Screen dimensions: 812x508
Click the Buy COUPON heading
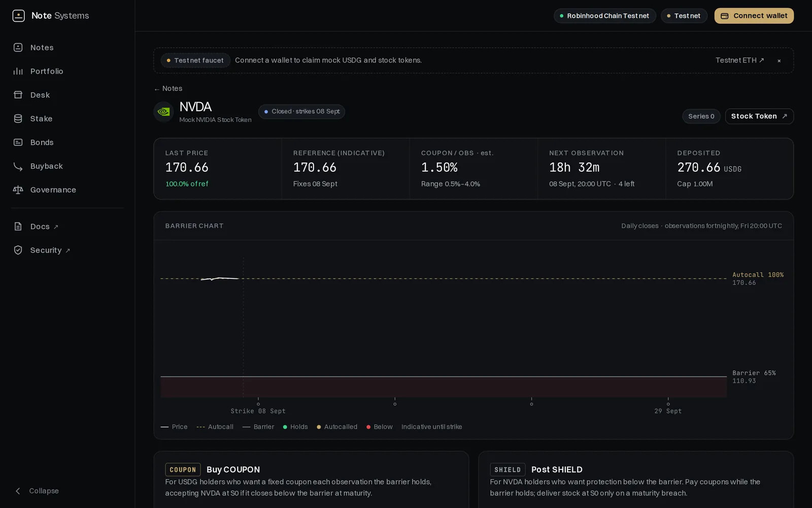coord(233,470)
